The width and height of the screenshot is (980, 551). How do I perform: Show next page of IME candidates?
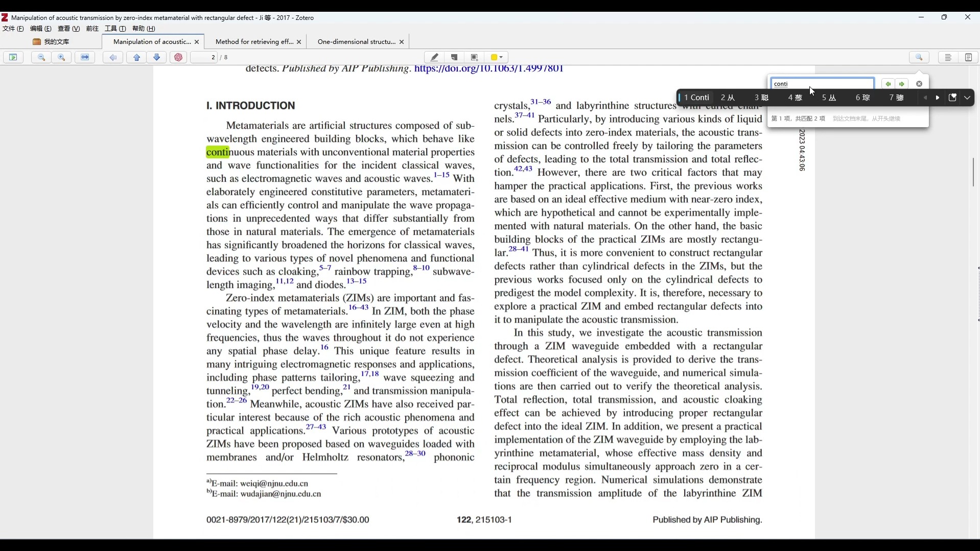coord(938,98)
